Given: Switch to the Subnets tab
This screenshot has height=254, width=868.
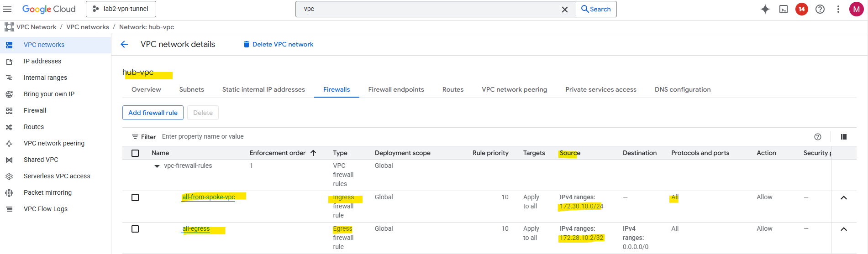Looking at the screenshot, I should click(191, 89).
